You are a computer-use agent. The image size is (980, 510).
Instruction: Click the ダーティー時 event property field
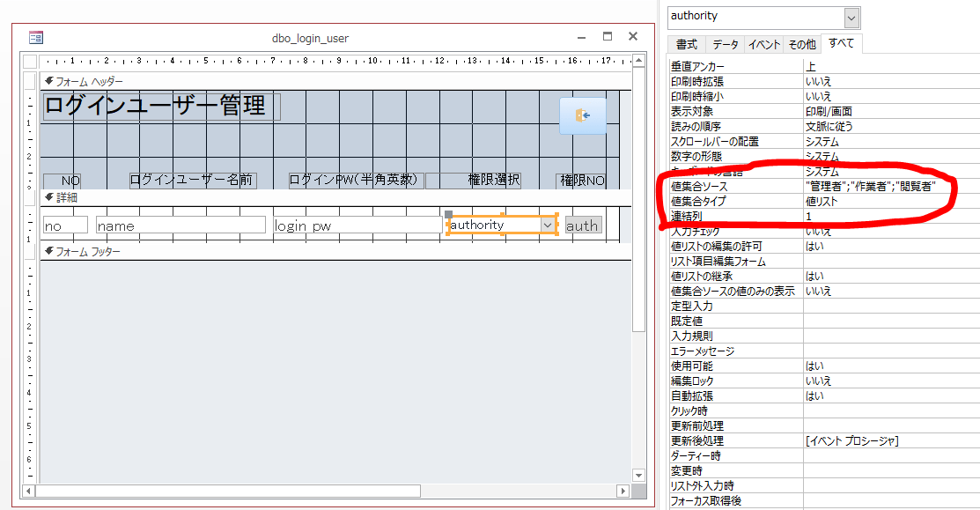pyautogui.click(x=891, y=456)
